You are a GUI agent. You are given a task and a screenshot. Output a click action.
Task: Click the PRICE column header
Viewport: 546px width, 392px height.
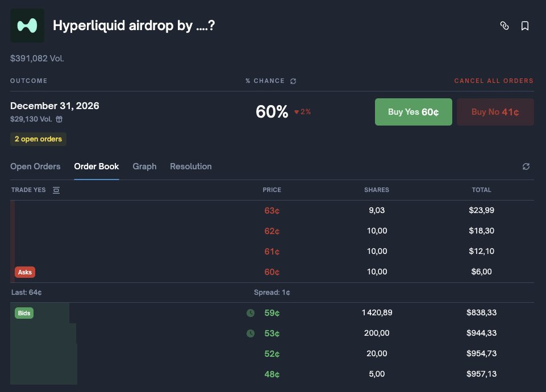point(272,190)
